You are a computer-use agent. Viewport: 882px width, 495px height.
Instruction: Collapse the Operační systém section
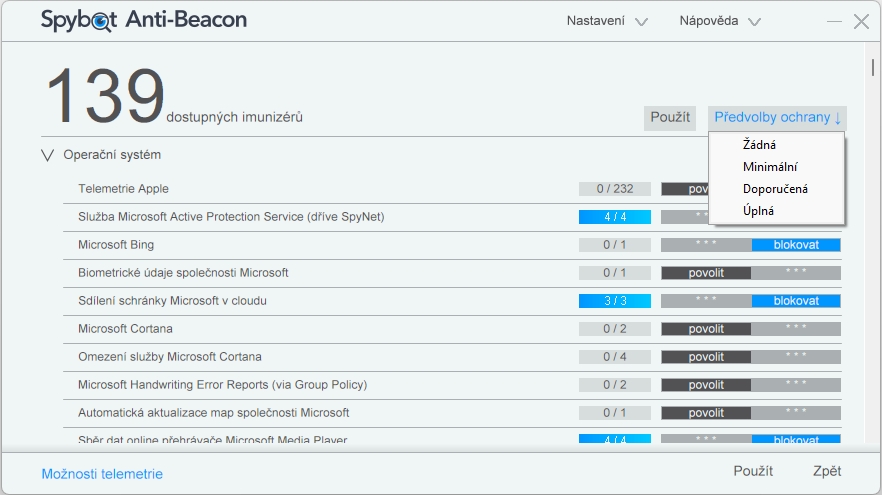(47, 155)
